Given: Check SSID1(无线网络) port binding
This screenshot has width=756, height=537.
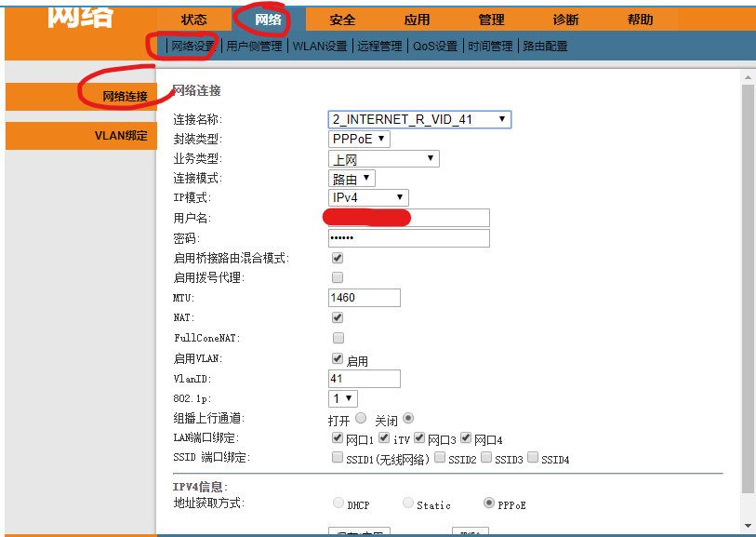Looking at the screenshot, I should point(337,457).
